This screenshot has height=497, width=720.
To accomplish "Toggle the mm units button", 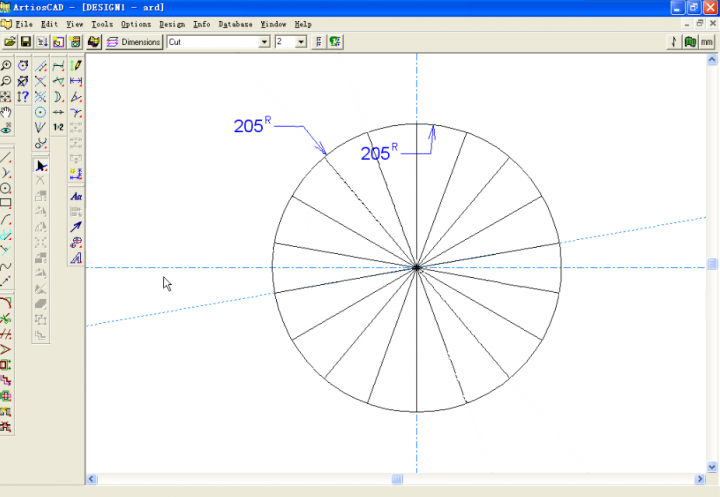I will [x=707, y=42].
